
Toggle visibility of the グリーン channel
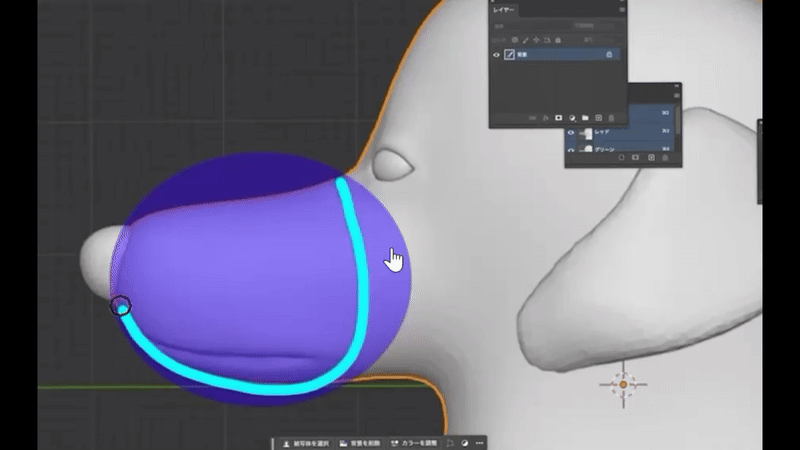[572, 150]
